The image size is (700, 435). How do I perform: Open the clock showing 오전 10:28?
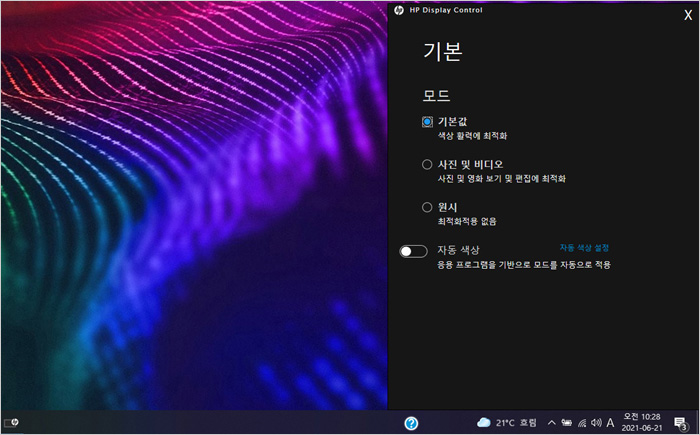click(642, 422)
